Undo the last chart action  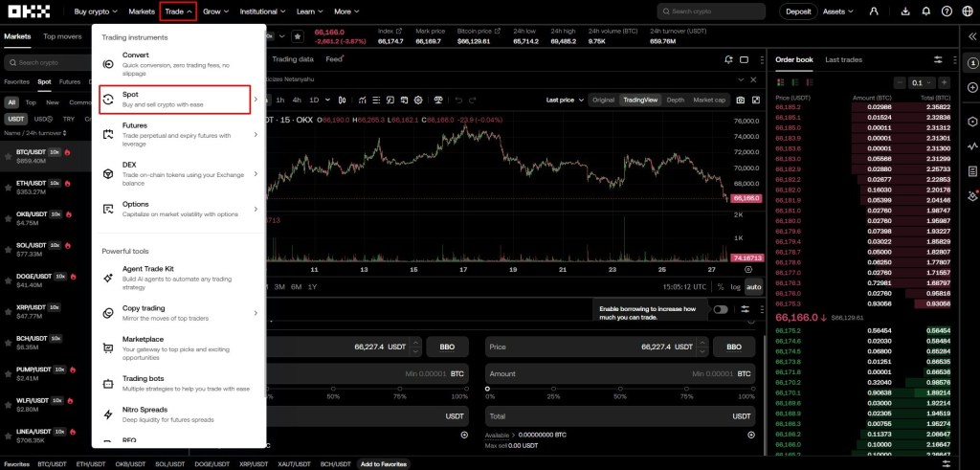tap(458, 100)
